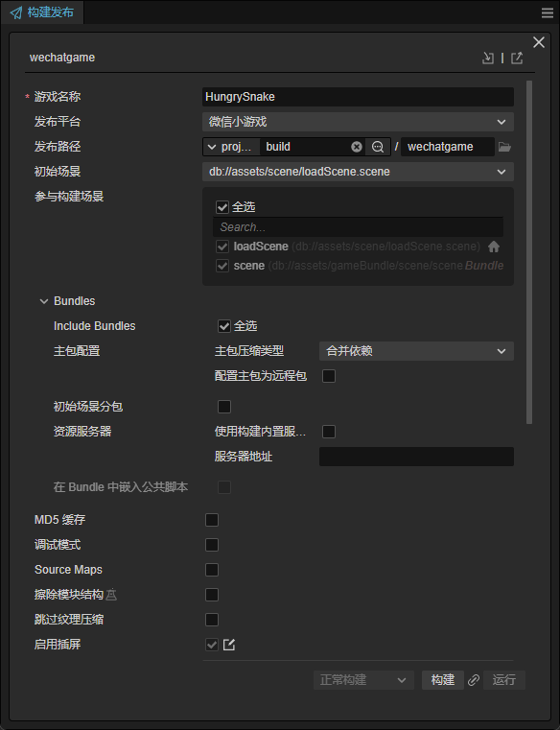
Task: Close the wechatgame build panel
Action: coord(539,42)
